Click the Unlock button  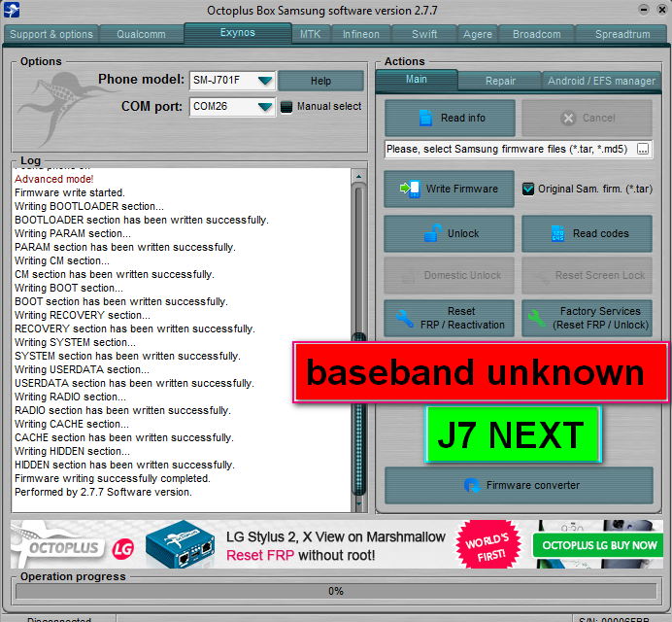[x=449, y=233]
